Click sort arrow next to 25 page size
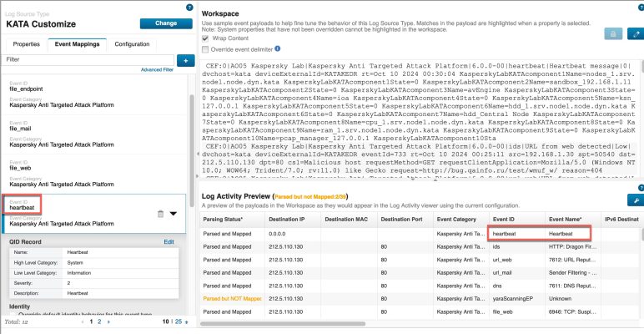644x334 pixels. coord(187,322)
